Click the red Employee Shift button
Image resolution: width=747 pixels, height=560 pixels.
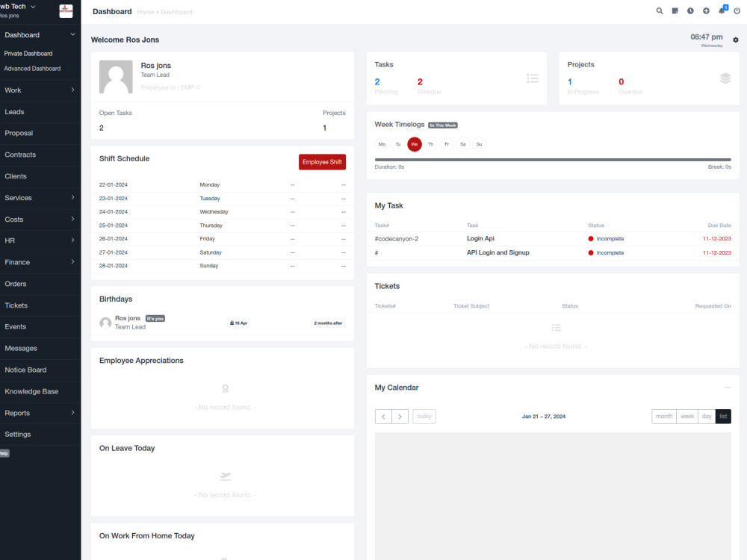322,162
